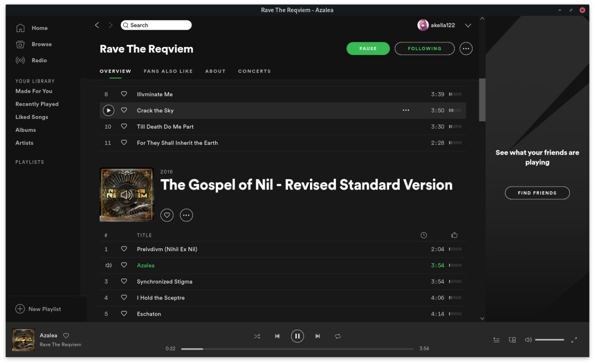Select the track Eschaton

[283, 314]
